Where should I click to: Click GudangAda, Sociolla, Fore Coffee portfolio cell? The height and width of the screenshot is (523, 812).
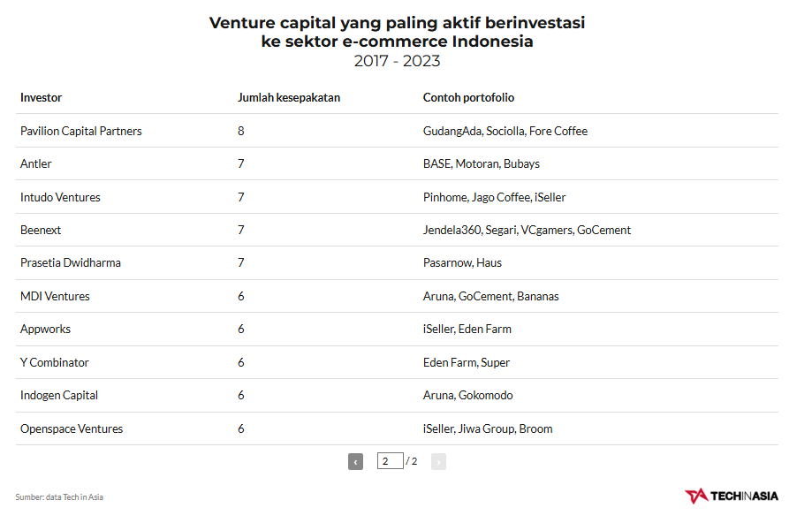505,131
